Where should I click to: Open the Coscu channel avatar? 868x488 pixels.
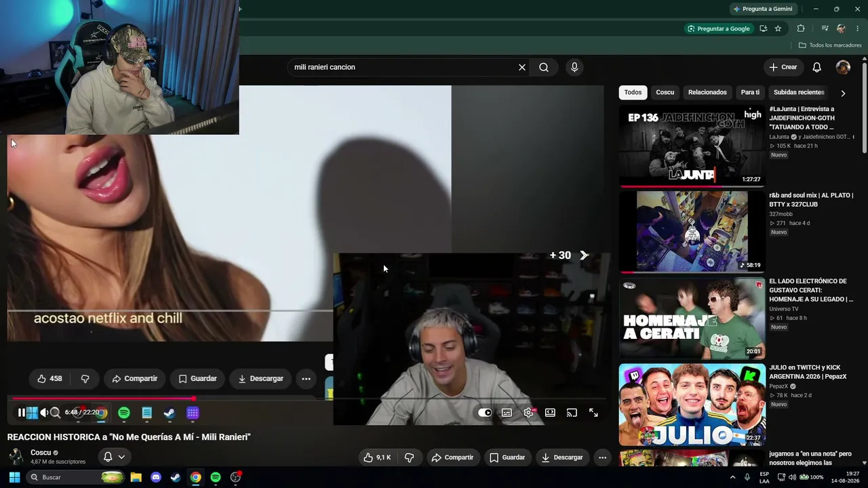coord(16,456)
